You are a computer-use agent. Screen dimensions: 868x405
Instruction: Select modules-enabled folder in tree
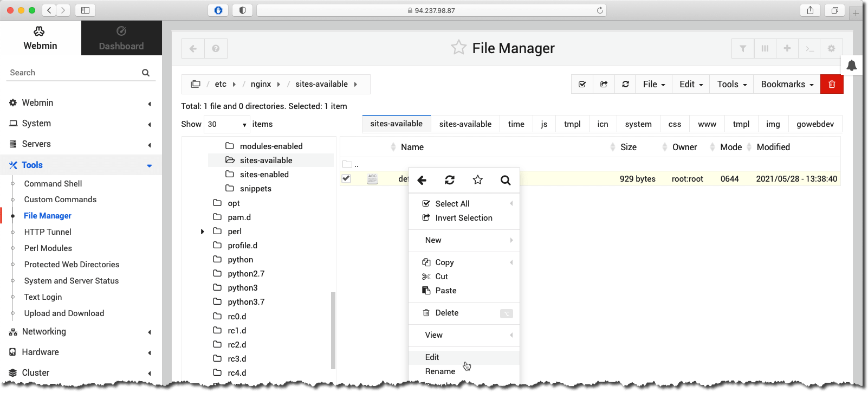(x=271, y=146)
